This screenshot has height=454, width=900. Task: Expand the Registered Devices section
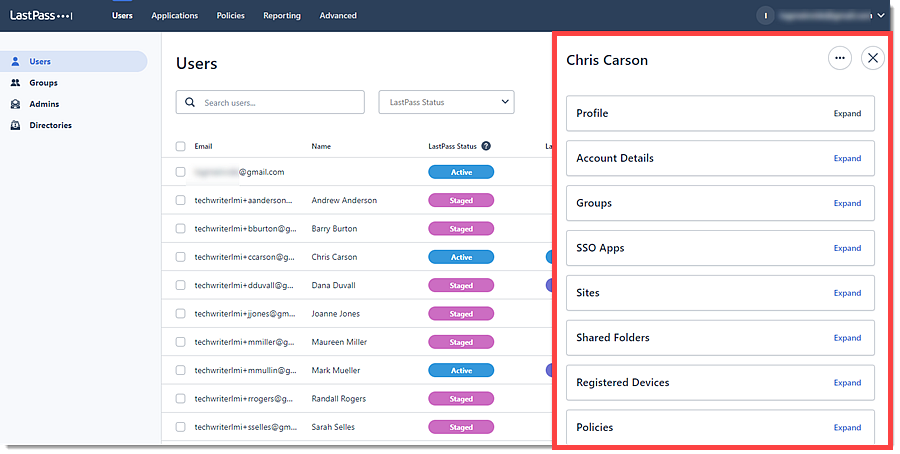[x=847, y=383]
